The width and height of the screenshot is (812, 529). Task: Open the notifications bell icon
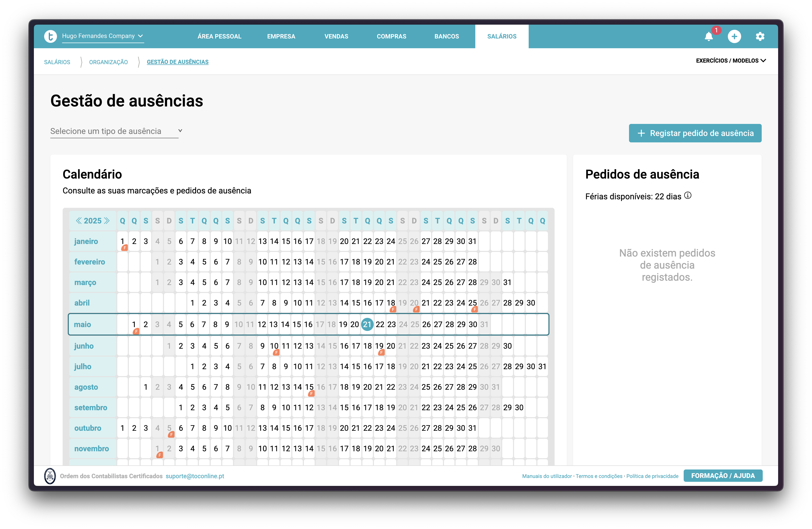(x=709, y=36)
